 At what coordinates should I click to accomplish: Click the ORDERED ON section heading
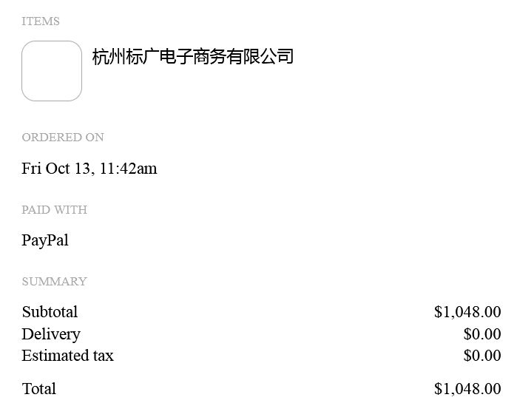[63, 137]
